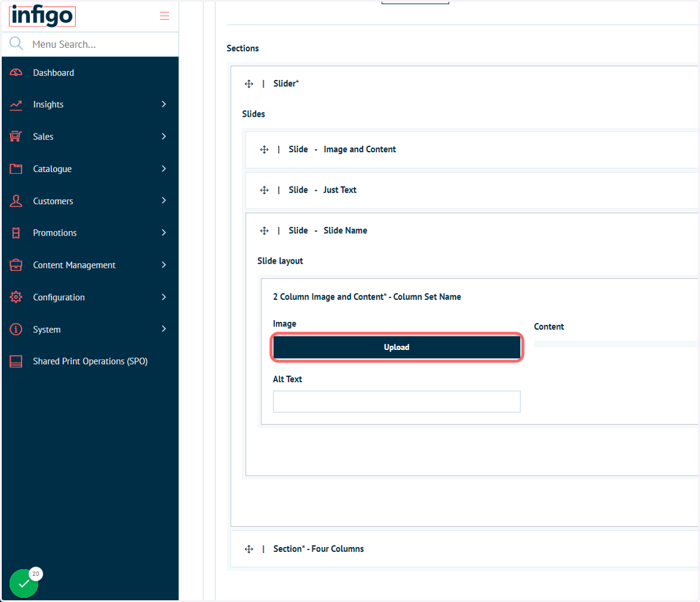Open the Customers menu item

[90, 201]
